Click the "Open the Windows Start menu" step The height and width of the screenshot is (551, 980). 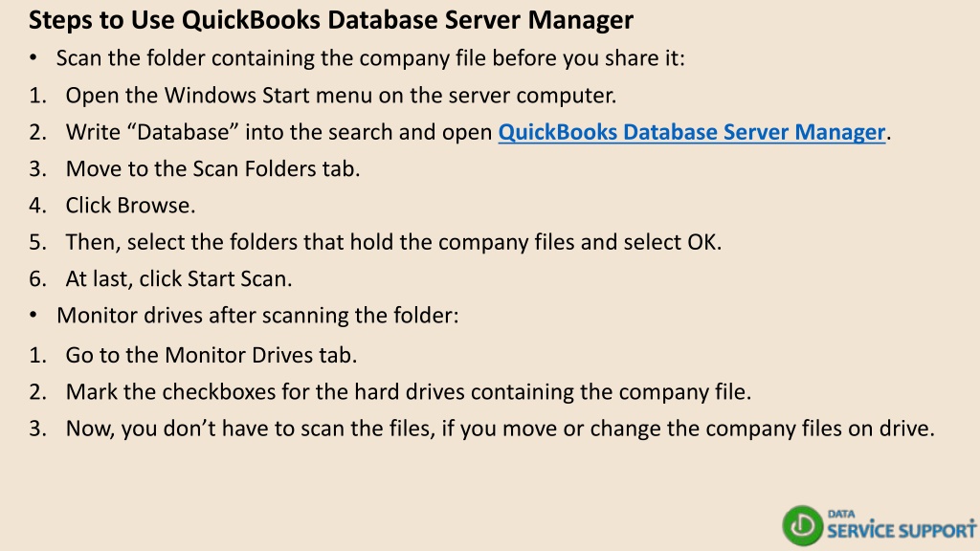(x=341, y=96)
